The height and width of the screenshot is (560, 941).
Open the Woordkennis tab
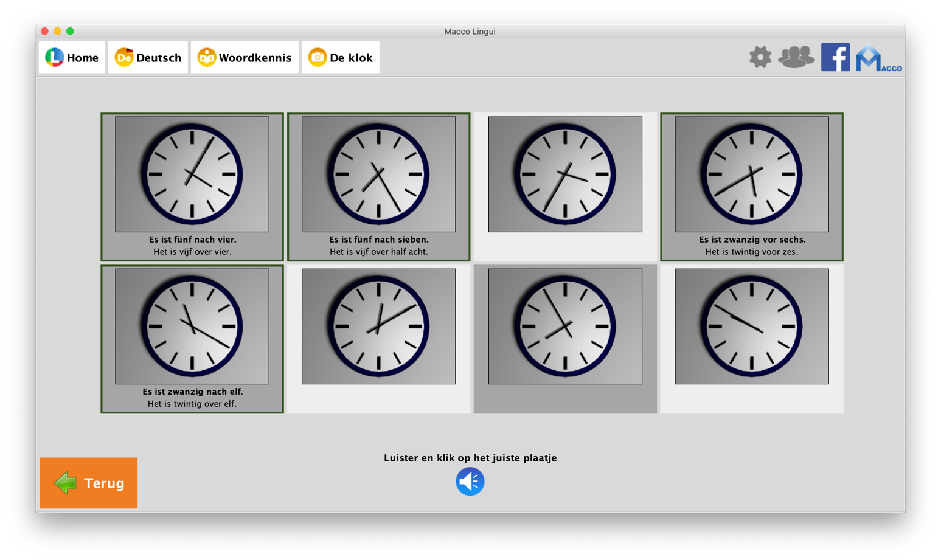click(x=245, y=58)
